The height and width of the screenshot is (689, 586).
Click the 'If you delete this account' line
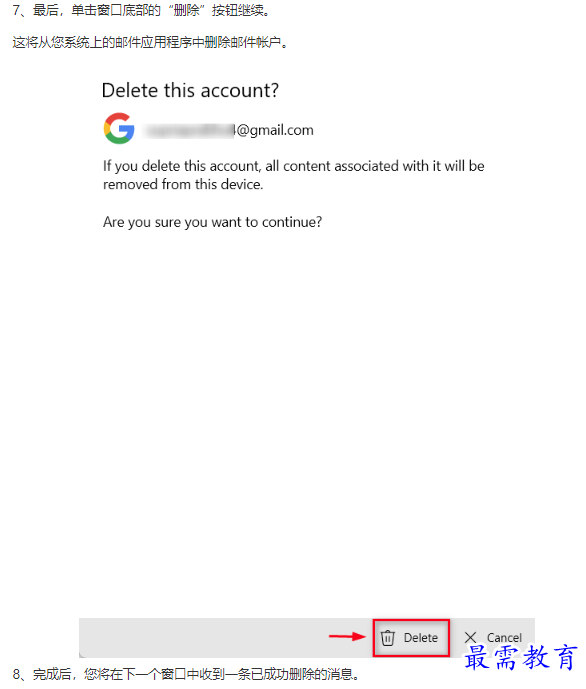(x=293, y=166)
